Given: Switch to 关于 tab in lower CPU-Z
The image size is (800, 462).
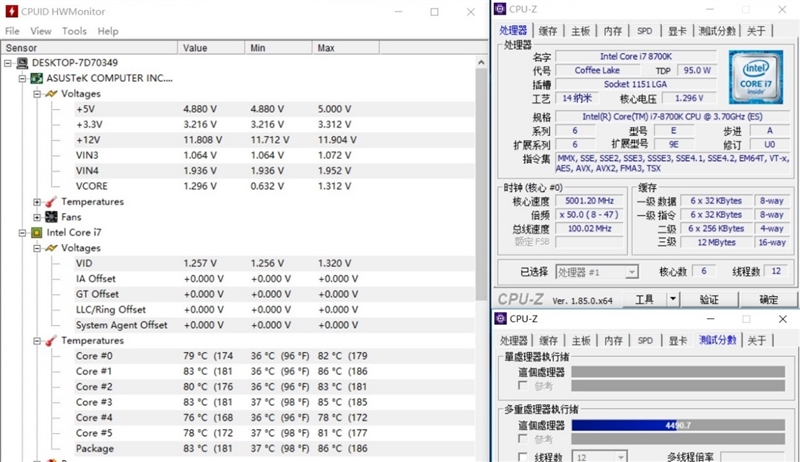Looking at the screenshot, I should click(757, 341).
